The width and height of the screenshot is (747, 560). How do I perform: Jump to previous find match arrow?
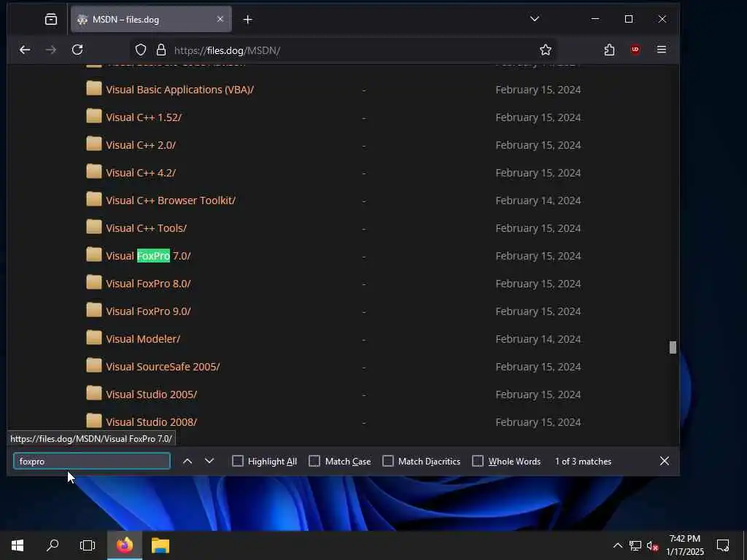click(187, 461)
